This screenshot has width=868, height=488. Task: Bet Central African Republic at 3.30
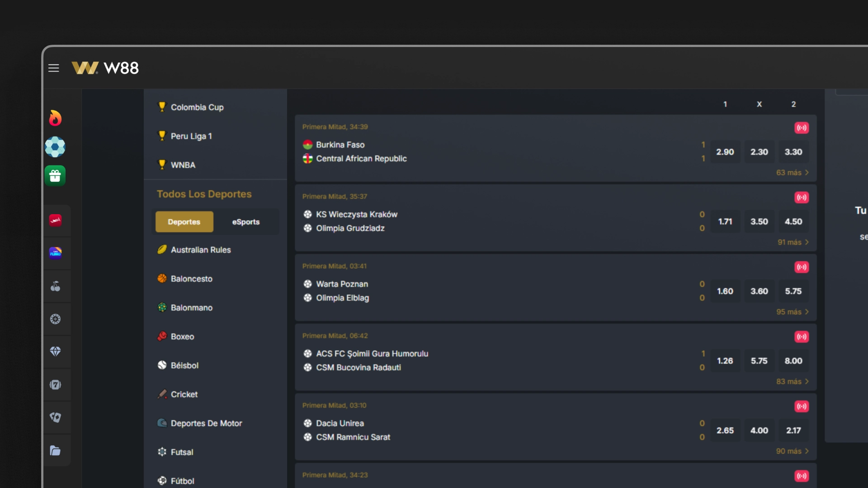pos(793,152)
